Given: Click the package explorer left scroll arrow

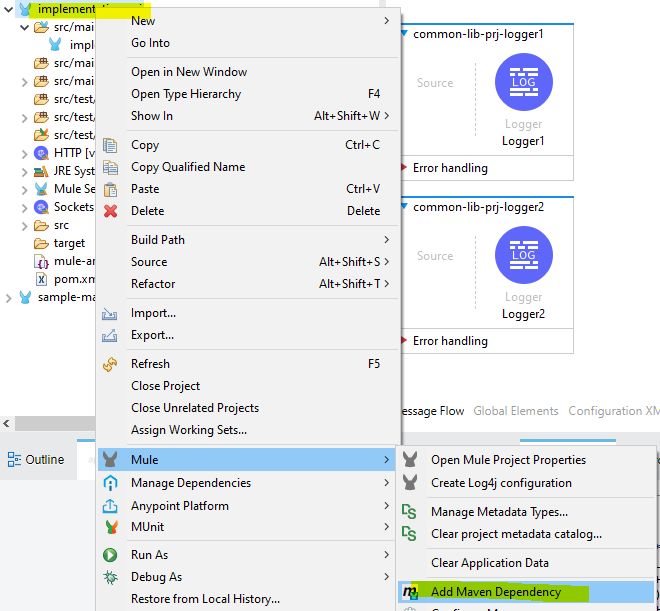Looking at the screenshot, I should pyautogui.click(x=6, y=423).
